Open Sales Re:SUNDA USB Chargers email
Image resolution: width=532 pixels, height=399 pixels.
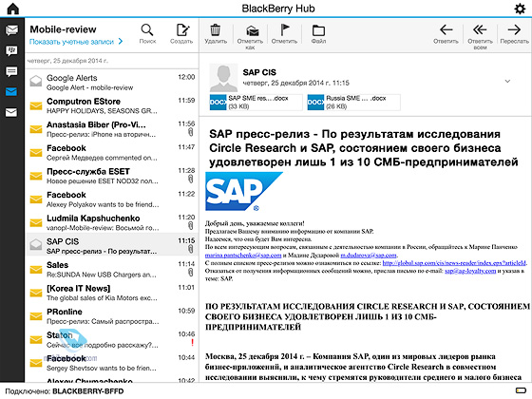click(112, 269)
